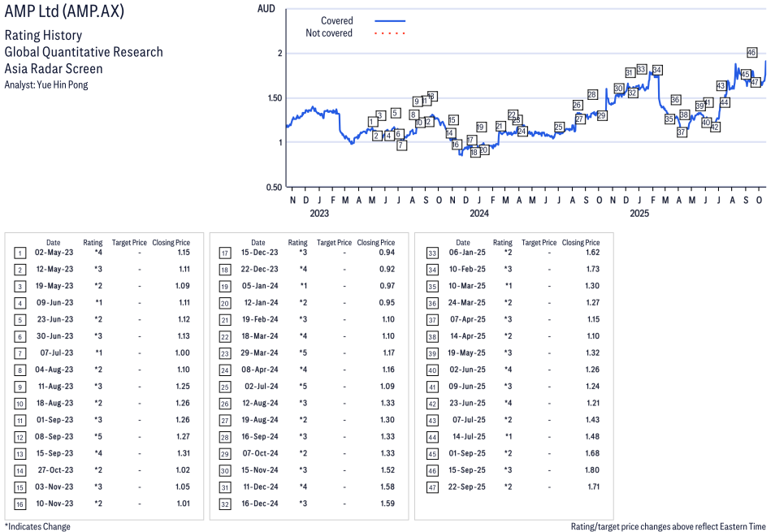Select chart marker 37 at the 2025 dip
Screen dimensions: 775x532
(682, 132)
